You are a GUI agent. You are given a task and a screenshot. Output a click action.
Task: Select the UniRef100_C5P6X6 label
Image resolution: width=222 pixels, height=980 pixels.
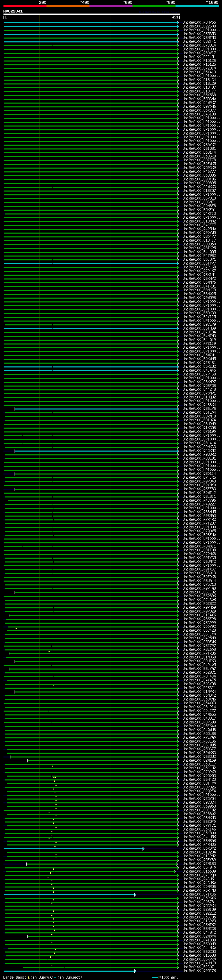[199, 898]
